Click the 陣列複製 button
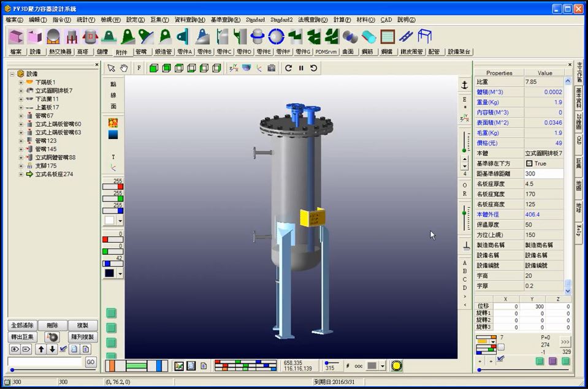Image resolution: width=588 pixels, height=389 pixels. [x=83, y=337]
